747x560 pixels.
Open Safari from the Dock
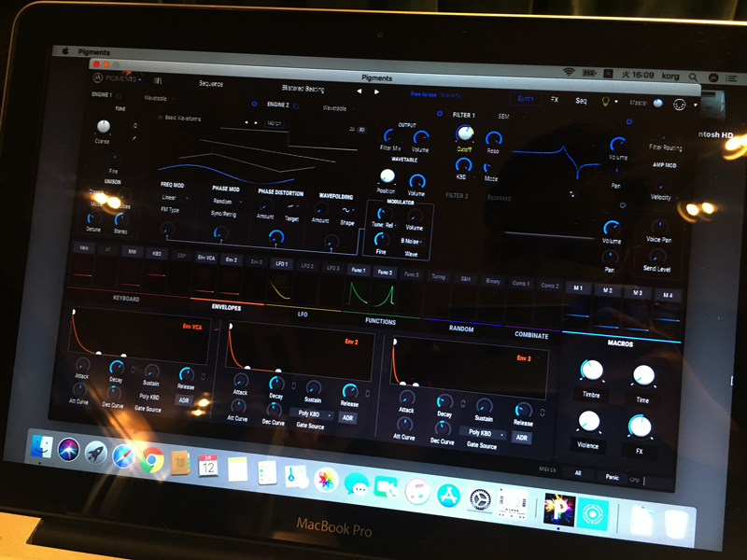[x=123, y=456]
